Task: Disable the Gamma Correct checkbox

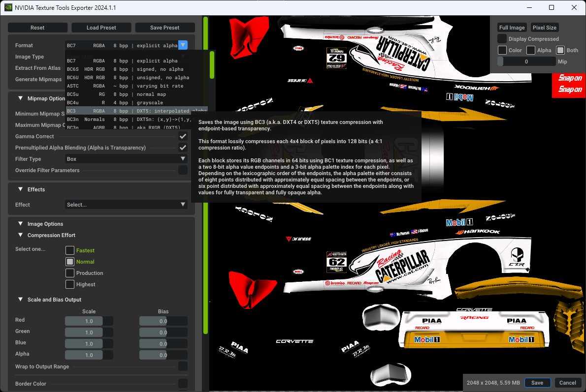Action: (x=183, y=136)
